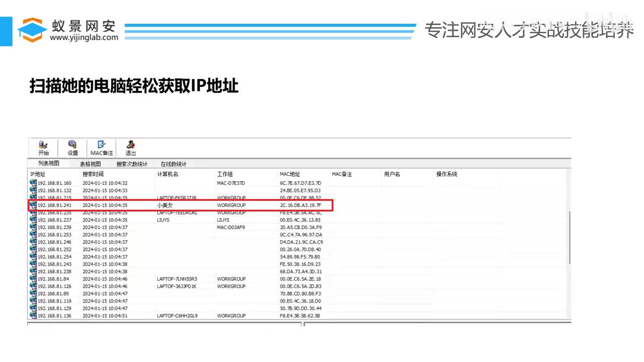Open the 表格视图 tab
The width and height of the screenshot is (644, 362).
pyautogui.click(x=91, y=164)
